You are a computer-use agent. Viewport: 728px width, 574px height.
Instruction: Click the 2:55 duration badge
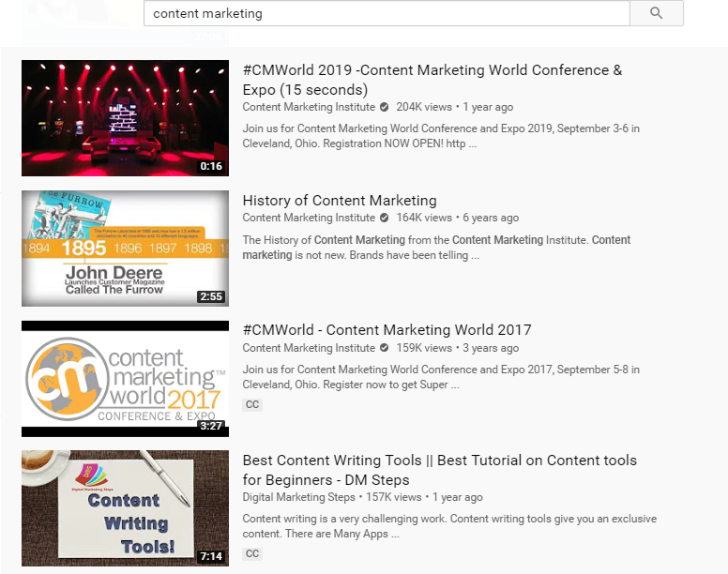pyautogui.click(x=211, y=296)
